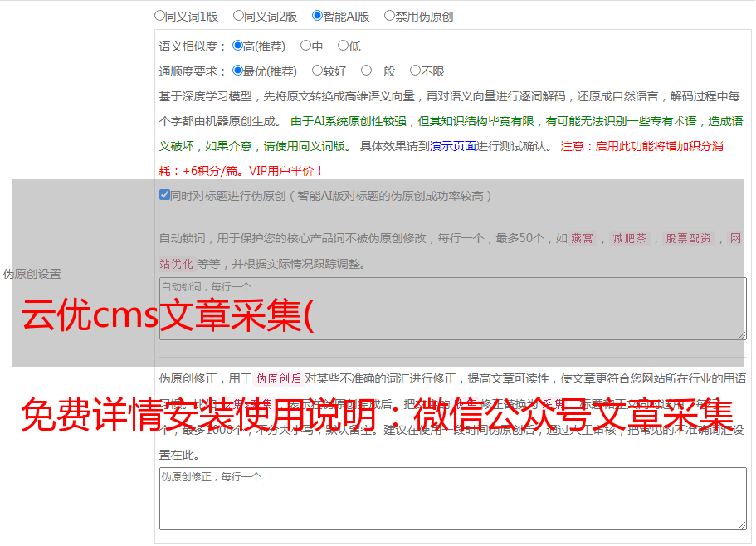
Task: Click the 伪原创设置 label
Action: [32, 274]
